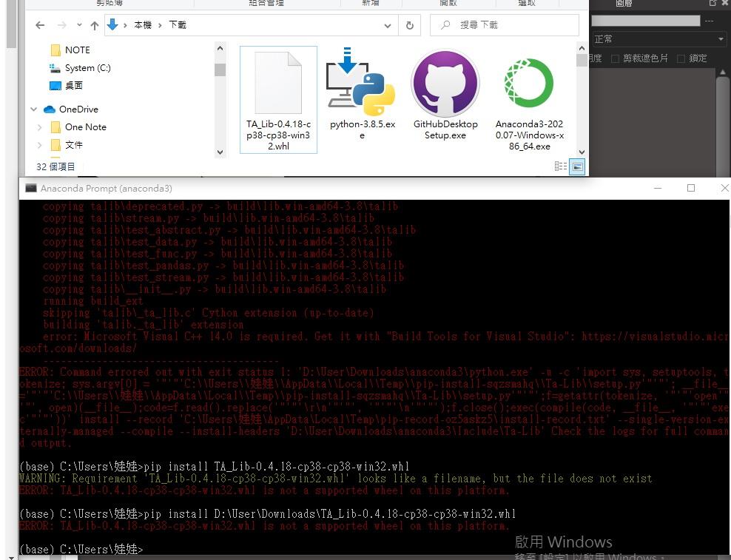Select the Anaconda3 installer icon
This screenshot has height=560, width=731.
529,83
